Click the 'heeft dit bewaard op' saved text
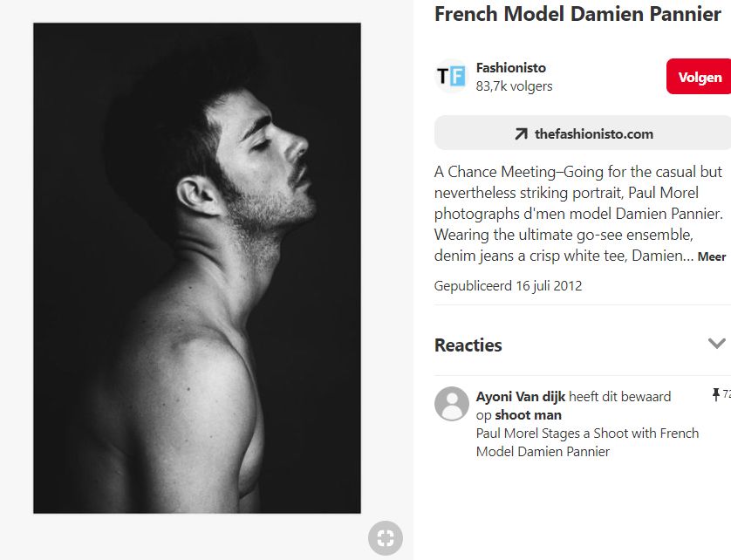This screenshot has width=731, height=560. coord(619,397)
